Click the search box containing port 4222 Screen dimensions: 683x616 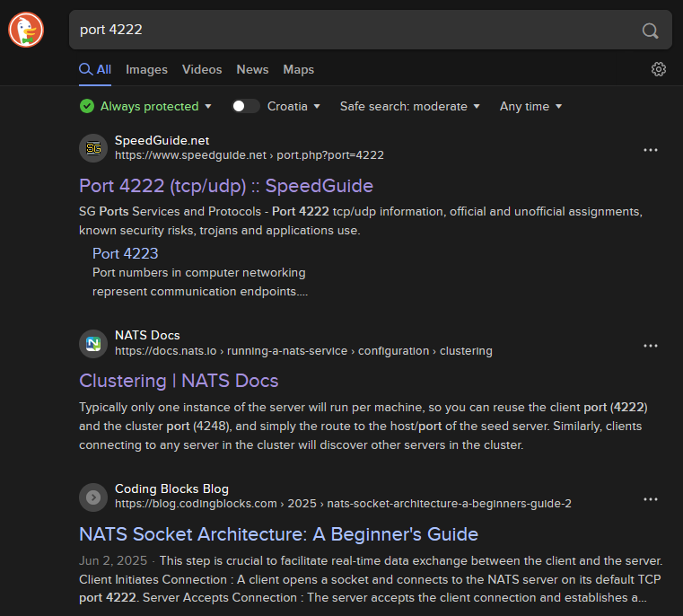tap(350, 31)
